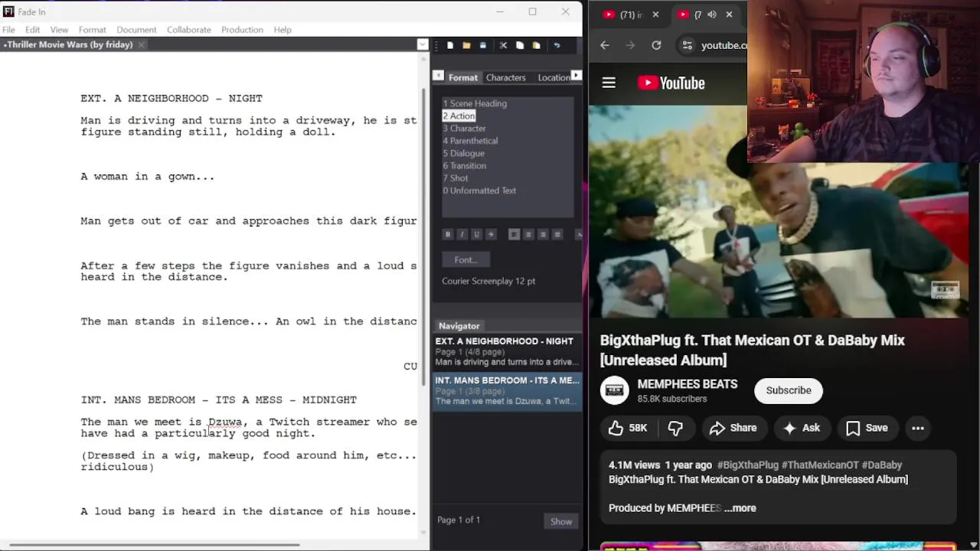This screenshot has width=980, height=551.
Task: Open the Format menu in menu bar
Action: tap(92, 30)
